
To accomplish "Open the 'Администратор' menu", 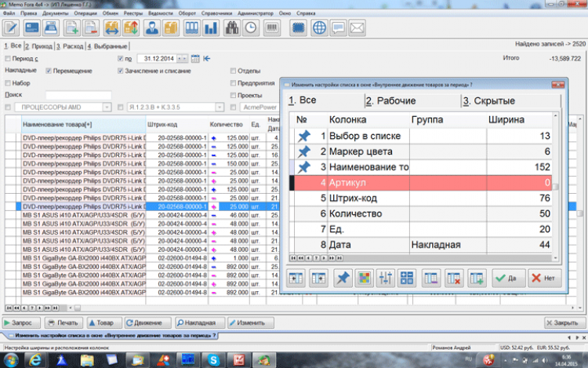I will (256, 13).
